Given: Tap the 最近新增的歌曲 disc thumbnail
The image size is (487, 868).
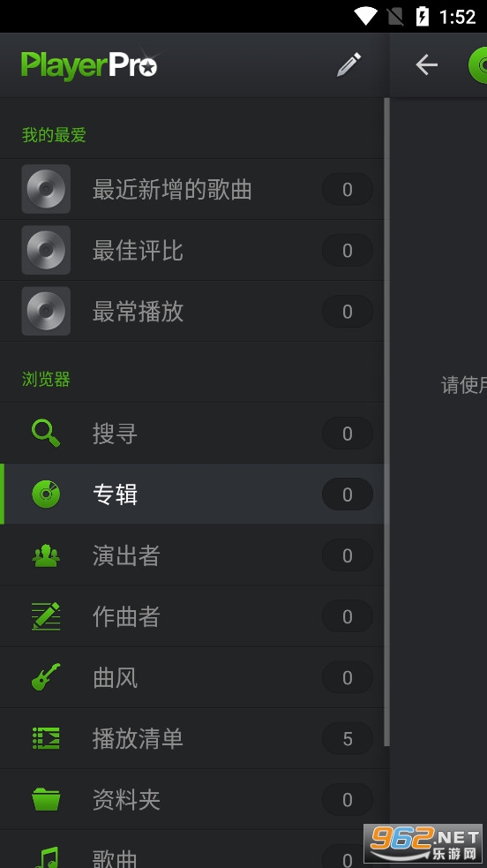Looking at the screenshot, I should [x=46, y=189].
